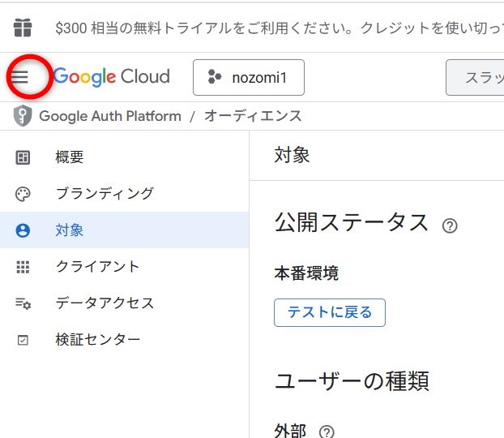
Task: Click the palette icon beside ブランディング
Action: [23, 194]
